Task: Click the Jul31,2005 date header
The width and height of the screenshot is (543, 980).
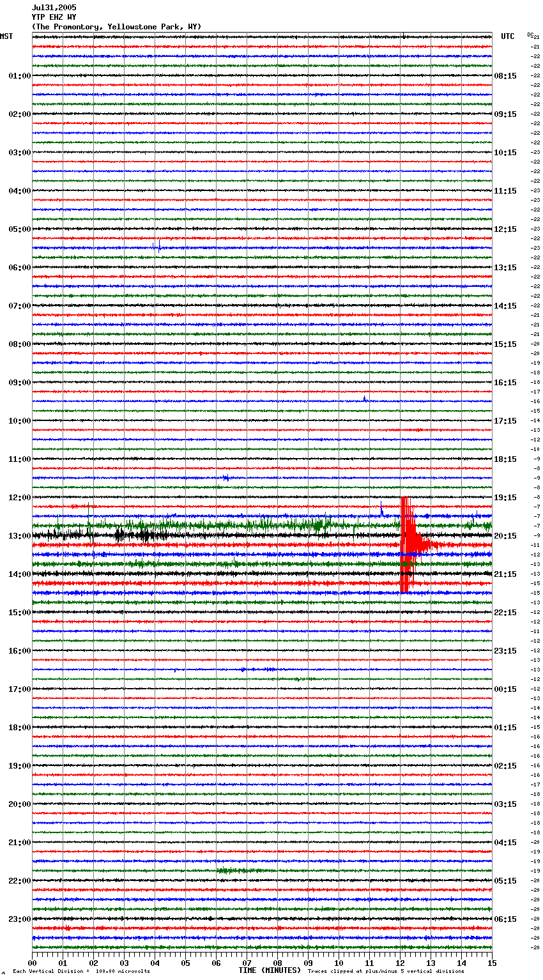Action: click(x=54, y=8)
